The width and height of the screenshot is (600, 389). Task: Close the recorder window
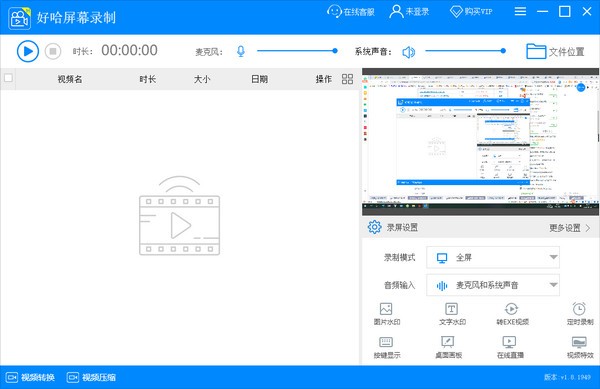point(587,11)
